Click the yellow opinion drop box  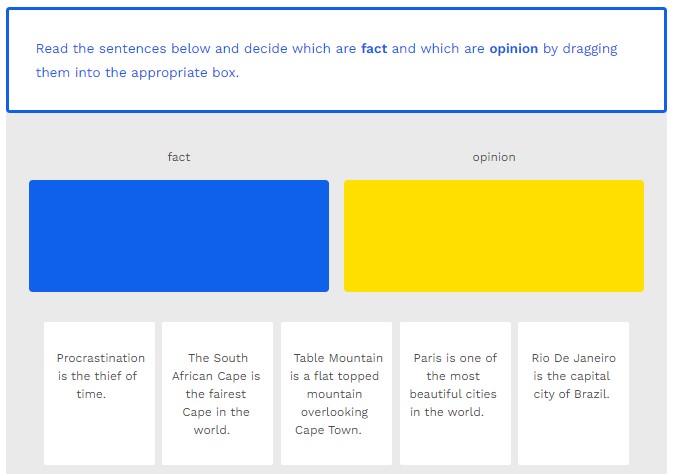coord(494,236)
